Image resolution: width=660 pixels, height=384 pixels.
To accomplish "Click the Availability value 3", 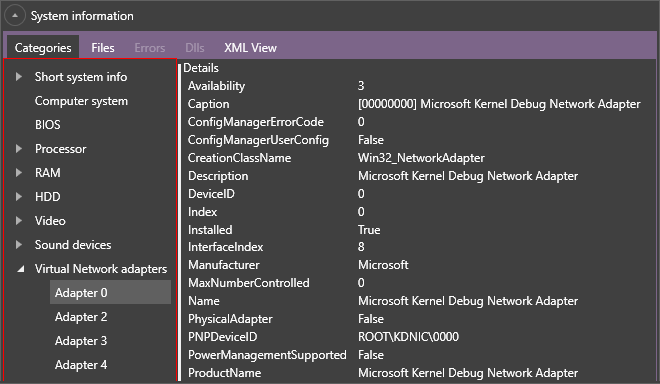I will coord(361,86).
